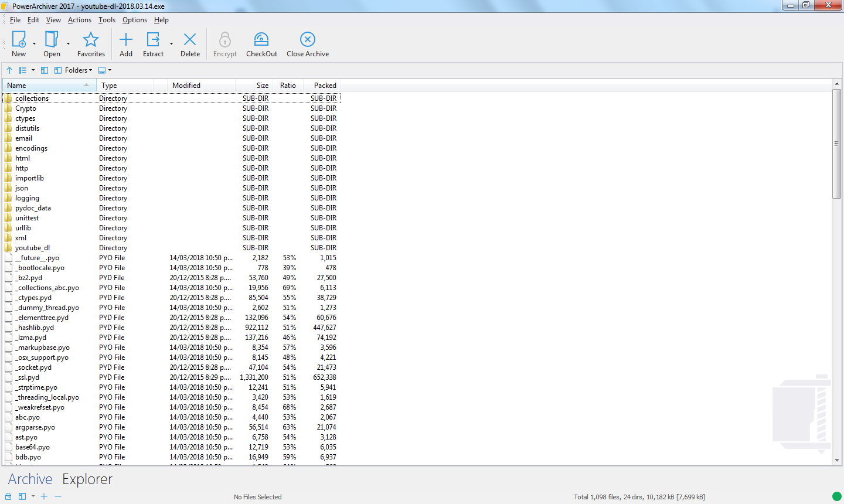Open the Help menu
The height and width of the screenshot is (504, 844).
coord(161,20)
